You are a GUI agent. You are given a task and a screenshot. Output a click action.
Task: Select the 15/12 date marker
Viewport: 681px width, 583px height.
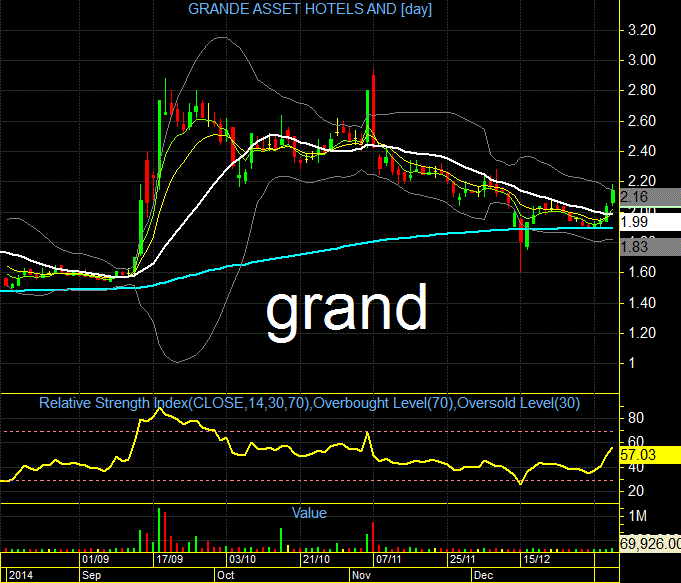(536, 559)
